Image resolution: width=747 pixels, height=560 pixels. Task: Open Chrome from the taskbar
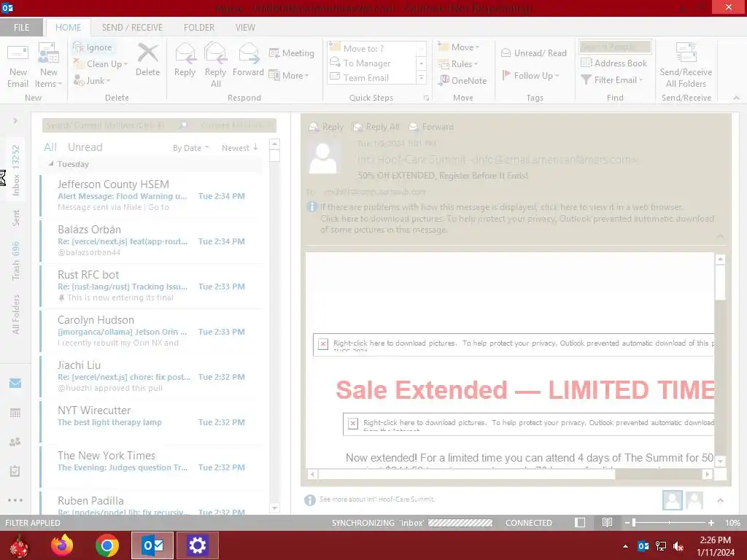107,545
